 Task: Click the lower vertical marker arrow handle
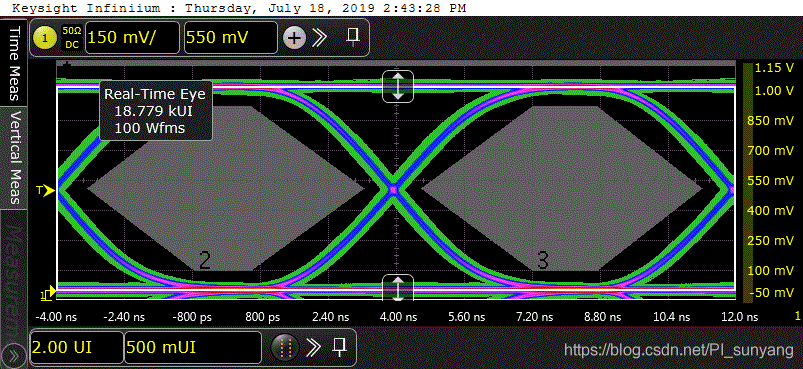click(397, 287)
